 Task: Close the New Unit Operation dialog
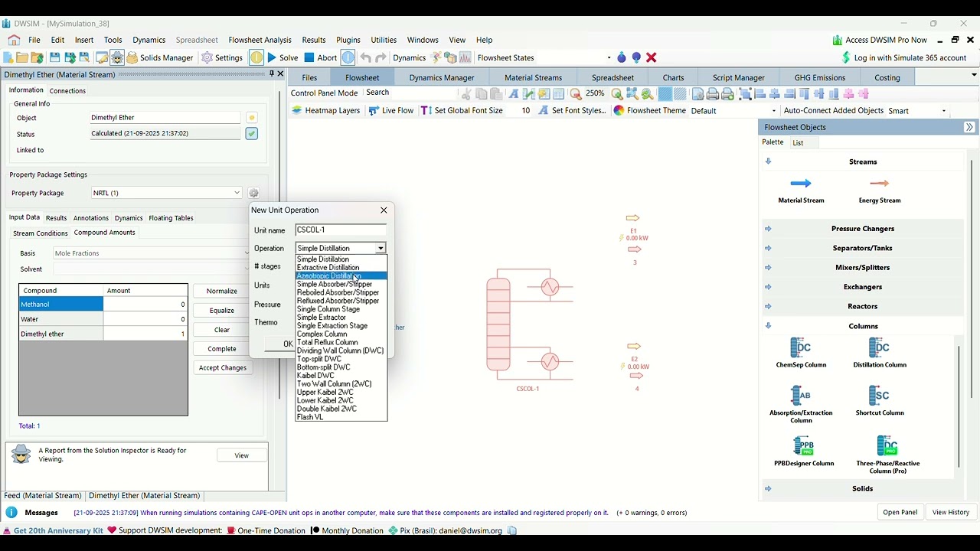pos(384,210)
